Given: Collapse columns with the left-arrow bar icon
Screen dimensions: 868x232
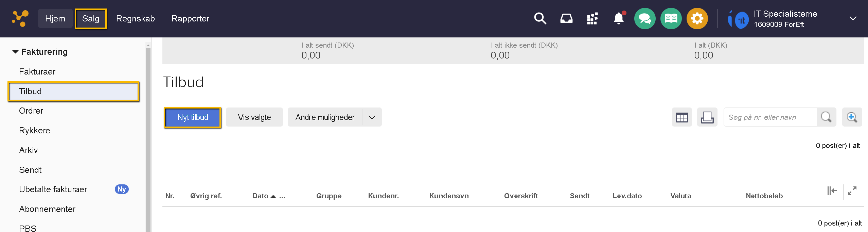Looking at the screenshot, I should 832,191.
